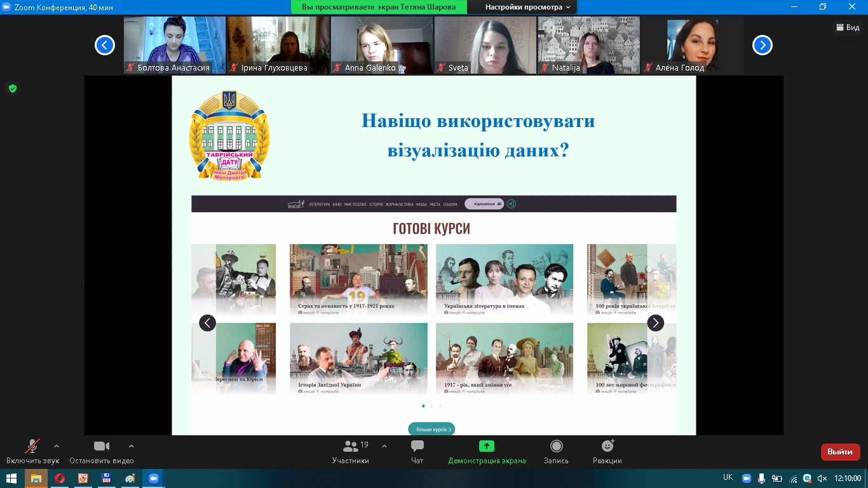The image size is (868, 488).
Task: Open the course Історія Західної України
Action: point(358,359)
